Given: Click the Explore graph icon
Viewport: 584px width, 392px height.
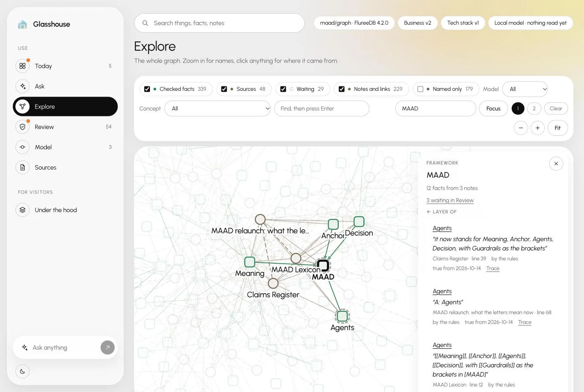Looking at the screenshot, I should pyautogui.click(x=22, y=107).
